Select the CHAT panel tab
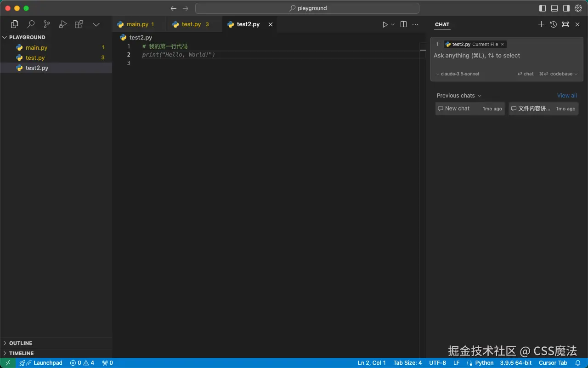 pos(442,24)
